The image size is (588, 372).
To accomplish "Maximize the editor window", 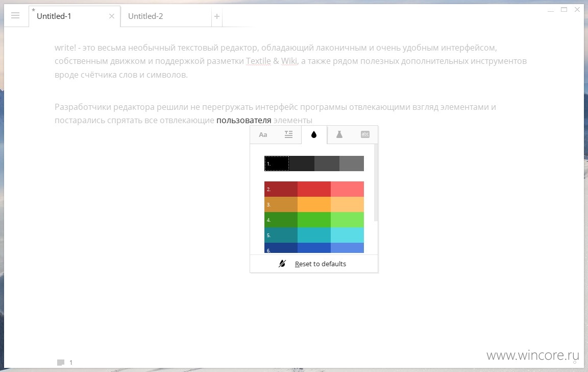I will point(564,10).
